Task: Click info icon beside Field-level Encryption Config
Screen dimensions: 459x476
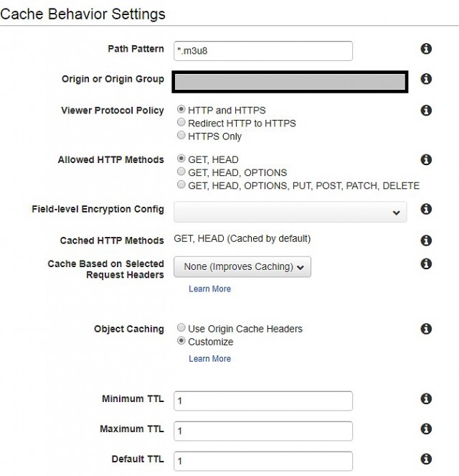Action: click(x=426, y=209)
